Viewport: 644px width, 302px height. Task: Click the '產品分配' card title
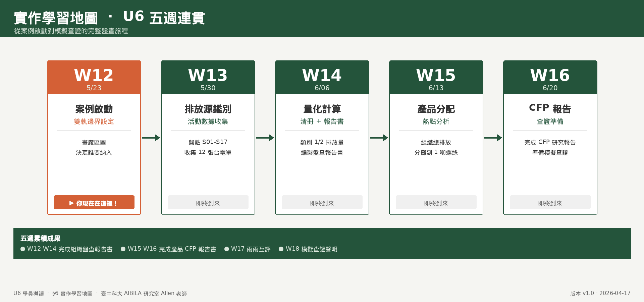tap(436, 109)
